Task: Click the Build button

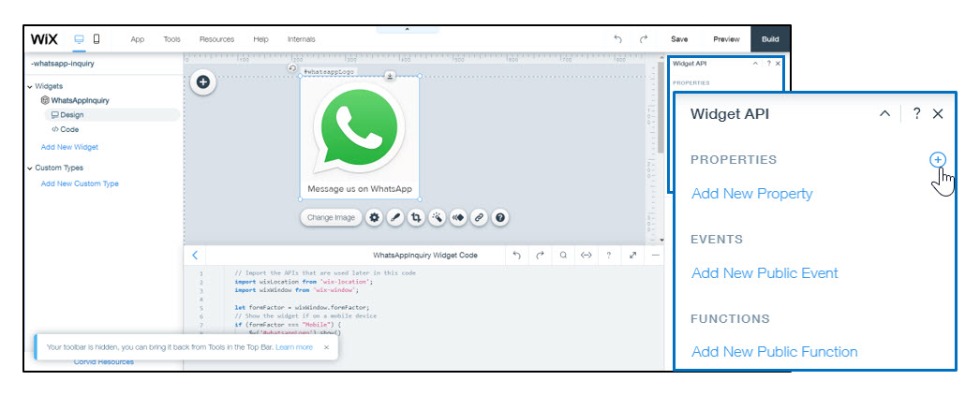Action: [770, 38]
